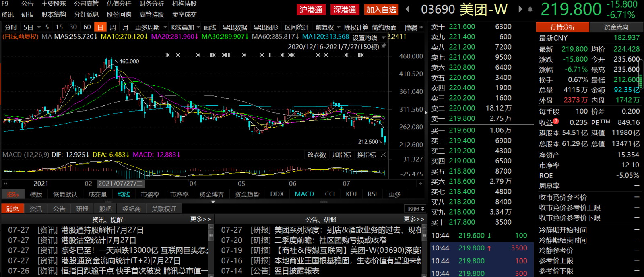
Task: Expand 更多 in the 公告、研报 section
Action: [414, 219]
